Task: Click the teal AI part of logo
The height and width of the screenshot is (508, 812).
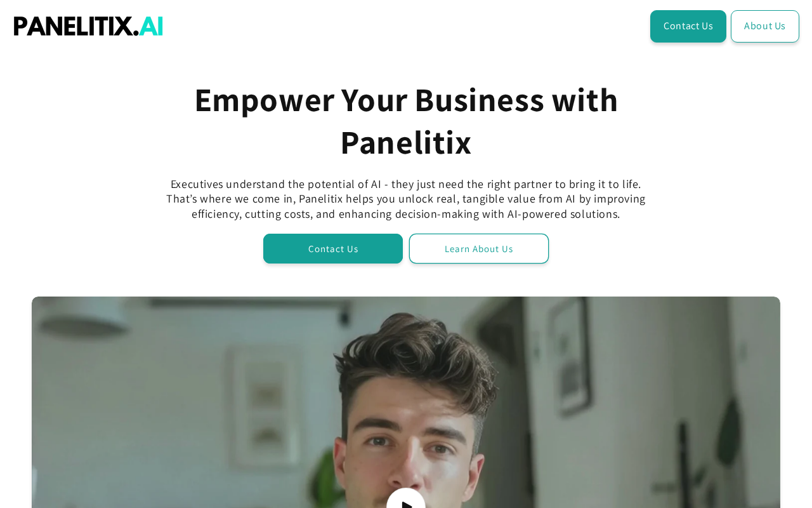Action: (151, 26)
